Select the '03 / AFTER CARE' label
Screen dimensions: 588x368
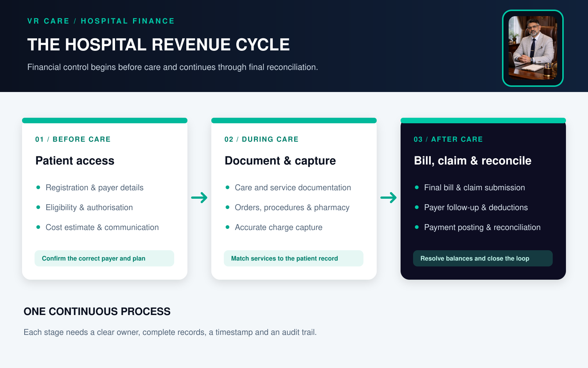448,139
